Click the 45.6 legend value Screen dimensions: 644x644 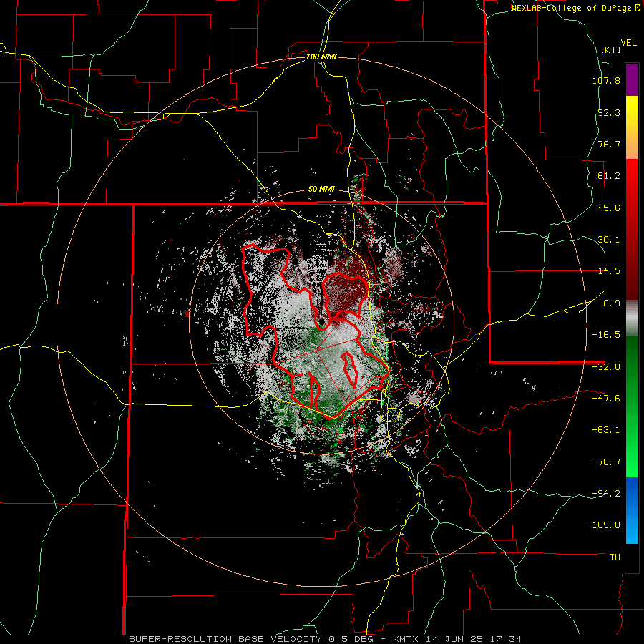(x=609, y=208)
